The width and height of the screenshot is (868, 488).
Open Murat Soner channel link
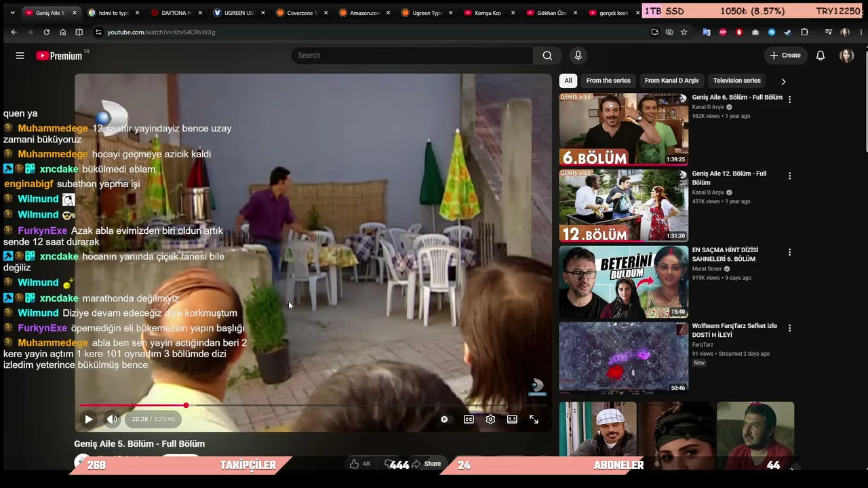click(x=707, y=269)
